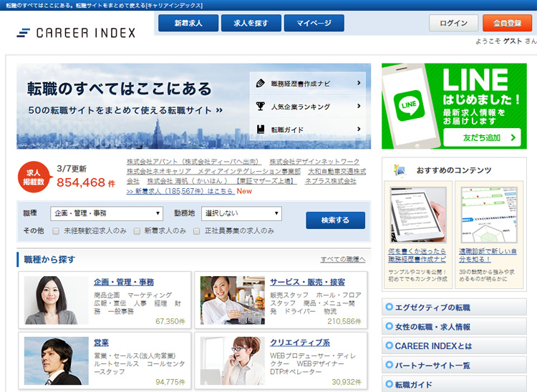Click the 94,775件 job count
The height and width of the screenshot is (392, 537).
pyautogui.click(x=170, y=382)
